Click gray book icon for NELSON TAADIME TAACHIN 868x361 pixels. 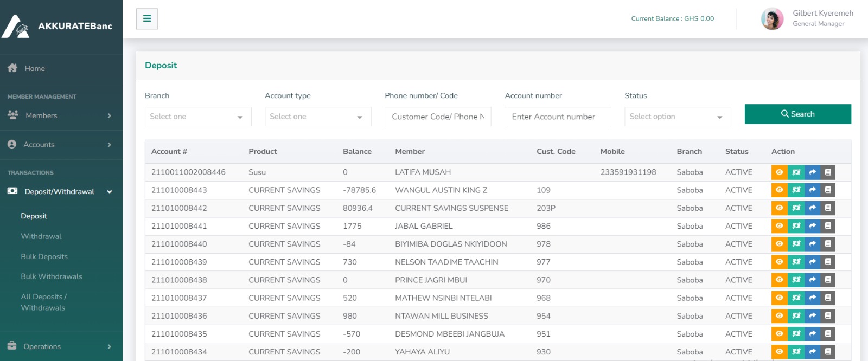(828, 262)
